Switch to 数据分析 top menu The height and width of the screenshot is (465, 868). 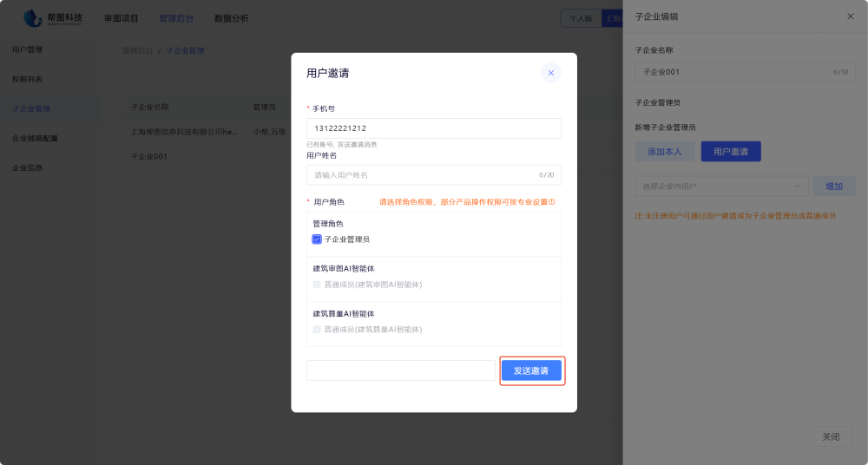[231, 18]
